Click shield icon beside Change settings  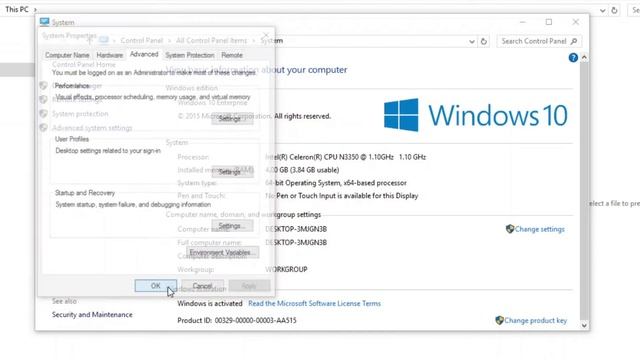(x=510, y=229)
